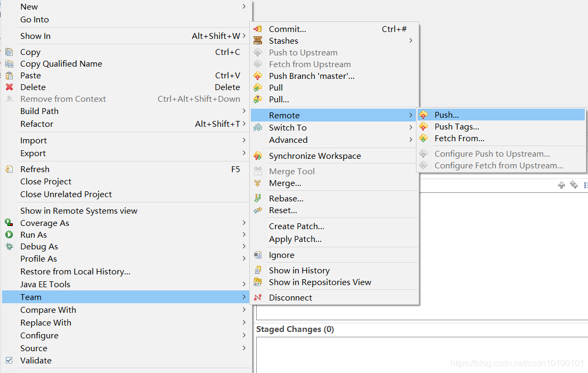This screenshot has width=588, height=373.
Task: Click the Fetch From icon in Remote submenu
Action: coord(423,138)
